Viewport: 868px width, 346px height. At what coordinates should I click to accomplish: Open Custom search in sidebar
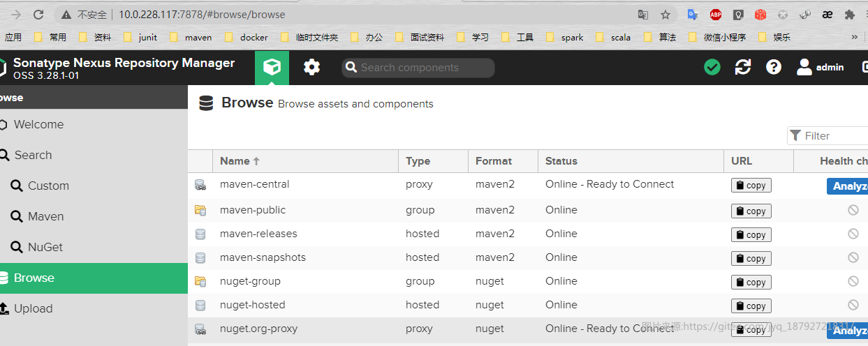coord(94,186)
